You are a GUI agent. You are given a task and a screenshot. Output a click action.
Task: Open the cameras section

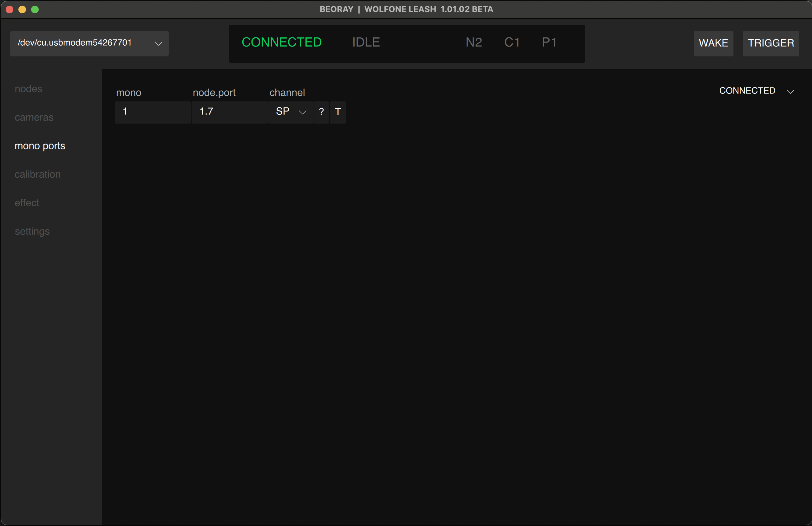tap(34, 117)
